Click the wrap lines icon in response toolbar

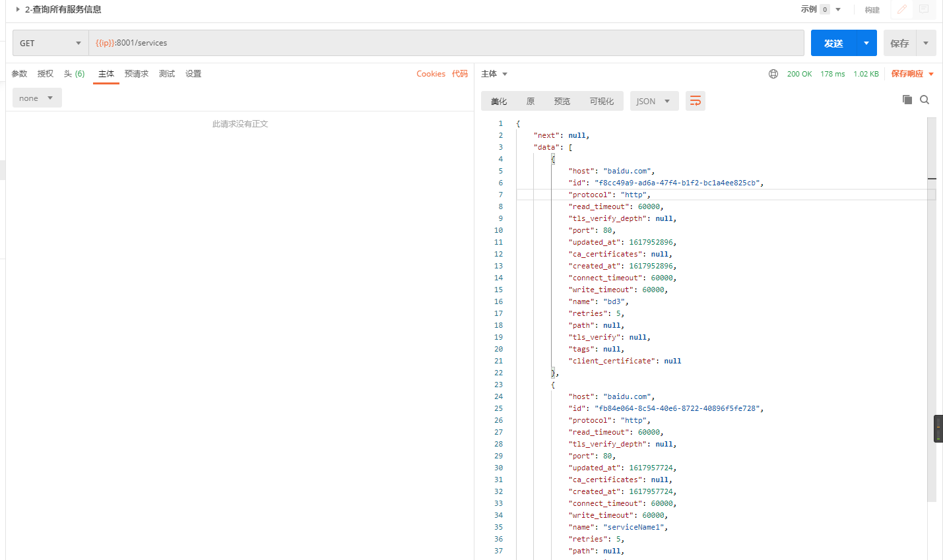point(696,101)
